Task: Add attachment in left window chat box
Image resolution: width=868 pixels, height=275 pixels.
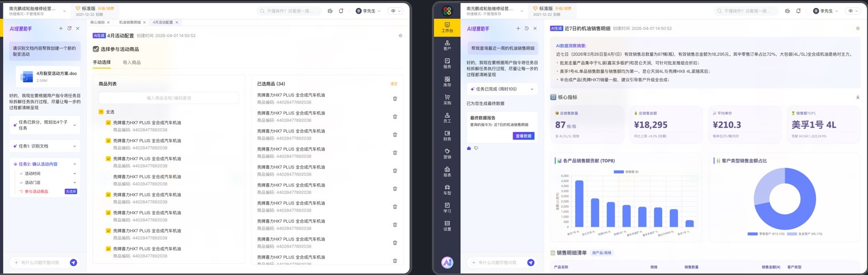Action: (x=16, y=262)
